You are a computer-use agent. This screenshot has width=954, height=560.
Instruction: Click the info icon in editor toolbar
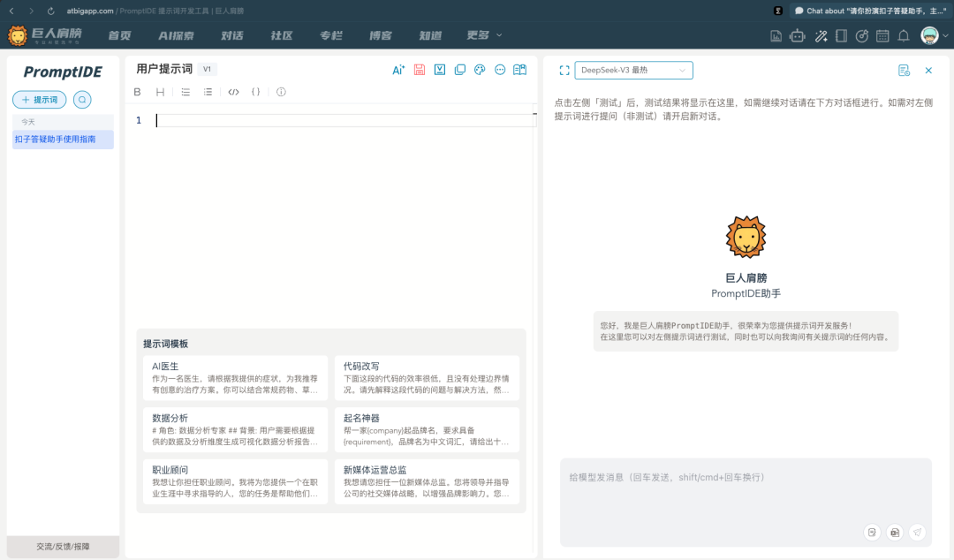[281, 92]
